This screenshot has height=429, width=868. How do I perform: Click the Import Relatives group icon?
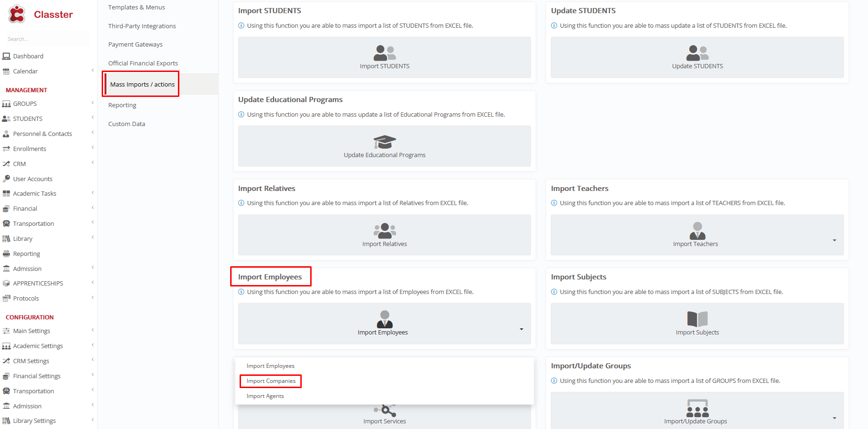(x=384, y=230)
